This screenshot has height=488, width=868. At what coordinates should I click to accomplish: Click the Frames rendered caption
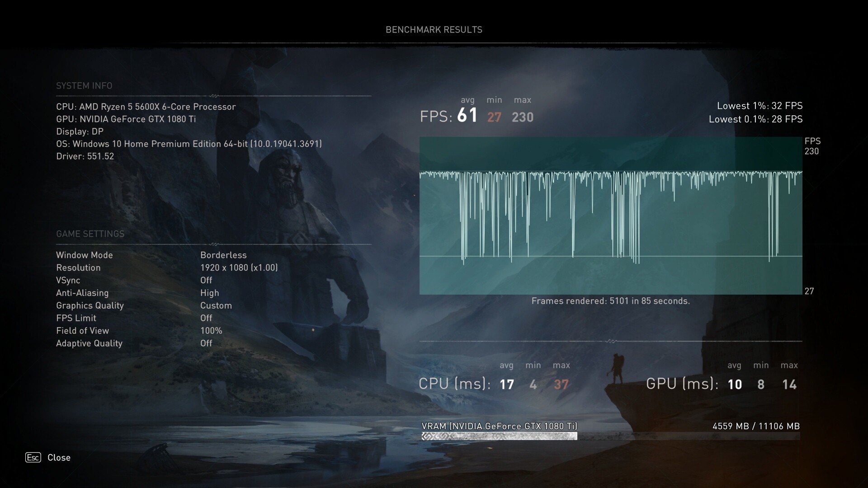(x=610, y=301)
